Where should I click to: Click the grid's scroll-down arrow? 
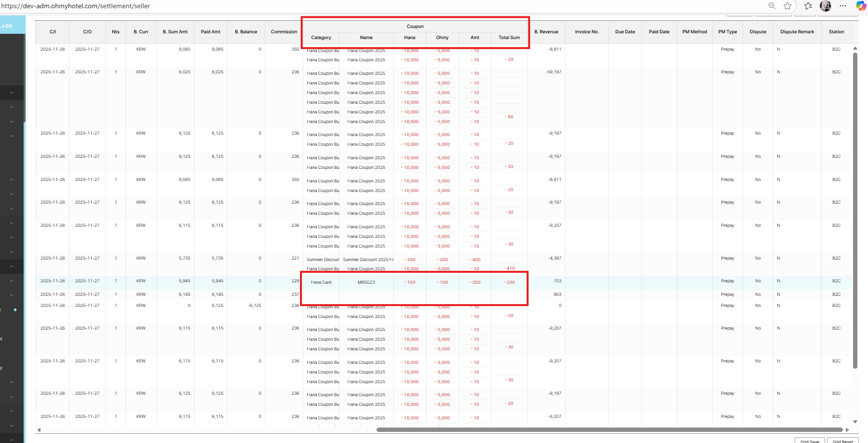(855, 422)
